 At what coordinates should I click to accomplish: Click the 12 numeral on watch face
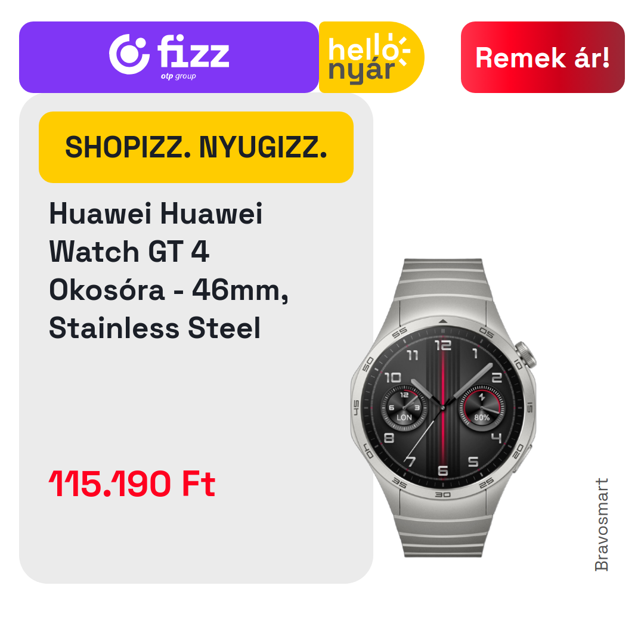(x=443, y=345)
